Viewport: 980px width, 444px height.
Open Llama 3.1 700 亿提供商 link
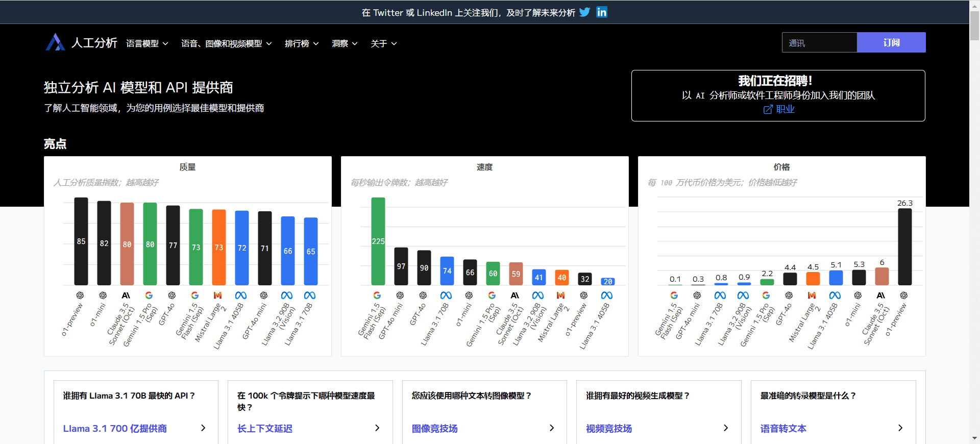point(115,429)
